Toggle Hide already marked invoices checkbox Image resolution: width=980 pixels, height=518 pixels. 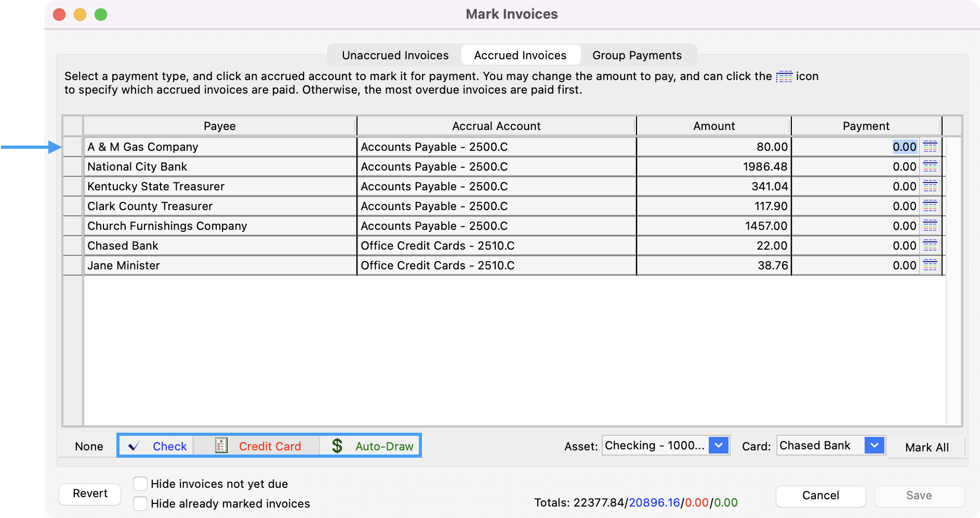[140, 503]
